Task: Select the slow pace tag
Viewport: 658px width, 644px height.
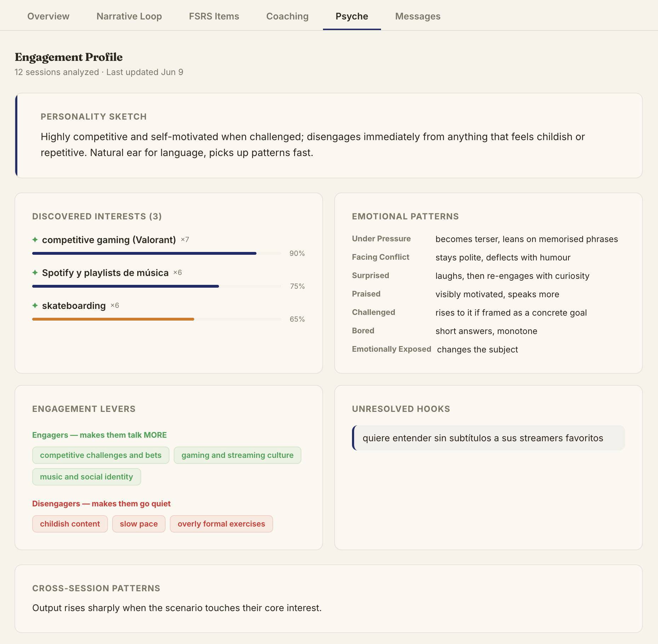Action: pyautogui.click(x=139, y=524)
